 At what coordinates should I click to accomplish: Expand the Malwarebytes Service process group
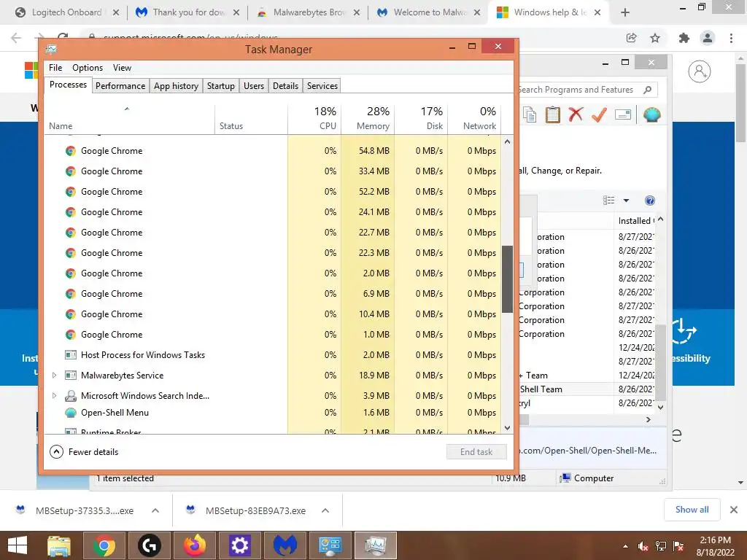point(54,376)
